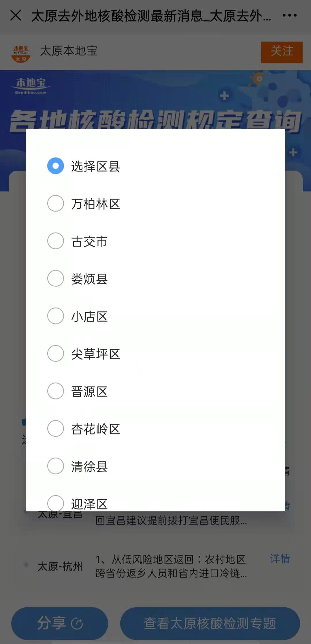
Task: Select the 晋源区 radio button
Action: [x=56, y=391]
